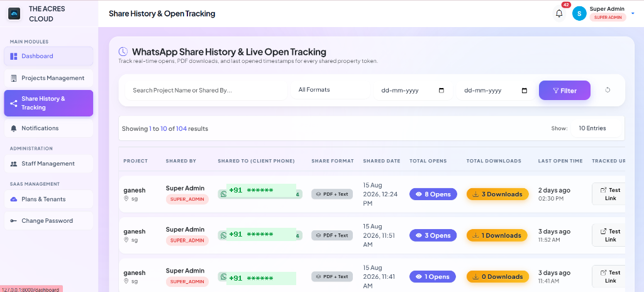Focus the Search Project Name or Shared By field
This screenshot has width=644, height=292.
tap(206, 91)
